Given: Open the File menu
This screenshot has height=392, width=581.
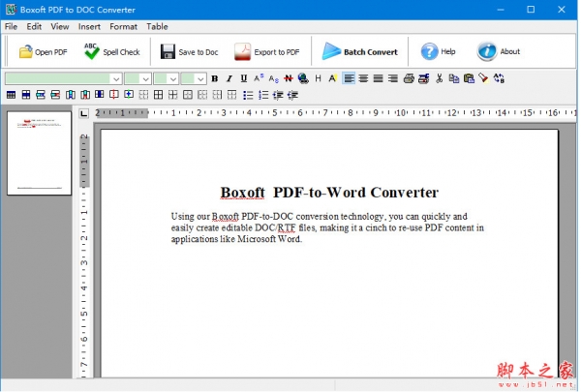Looking at the screenshot, I should [11, 27].
